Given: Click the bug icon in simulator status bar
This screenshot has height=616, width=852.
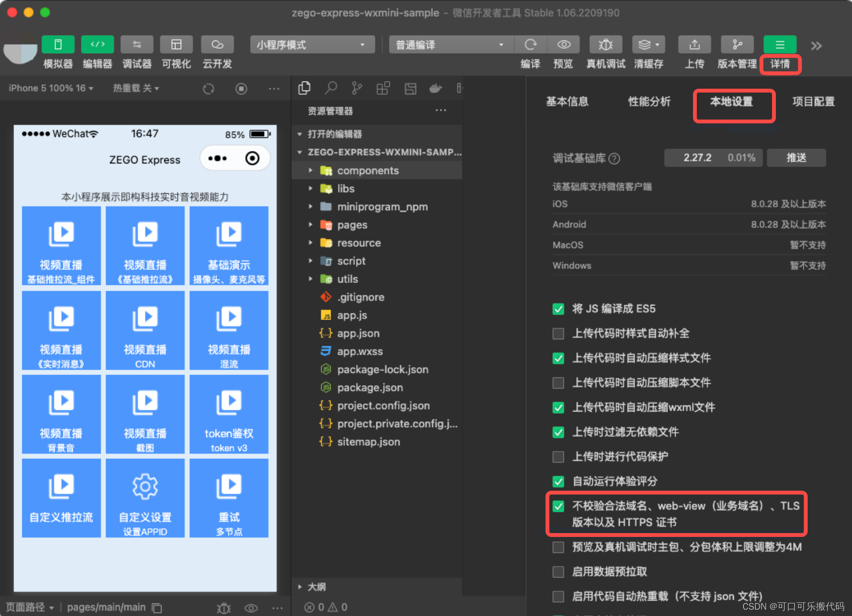Looking at the screenshot, I should click(x=224, y=608).
